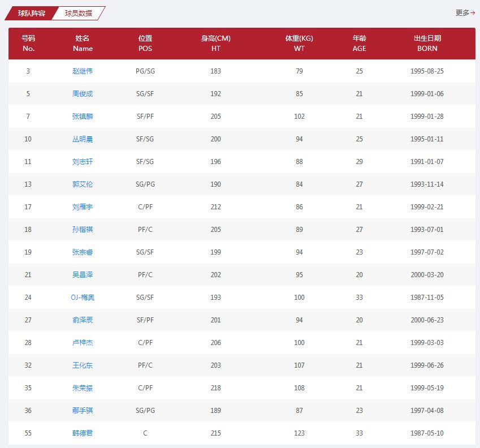Select the 球队阵容 tab
This screenshot has height=448, width=480.
(31, 13)
